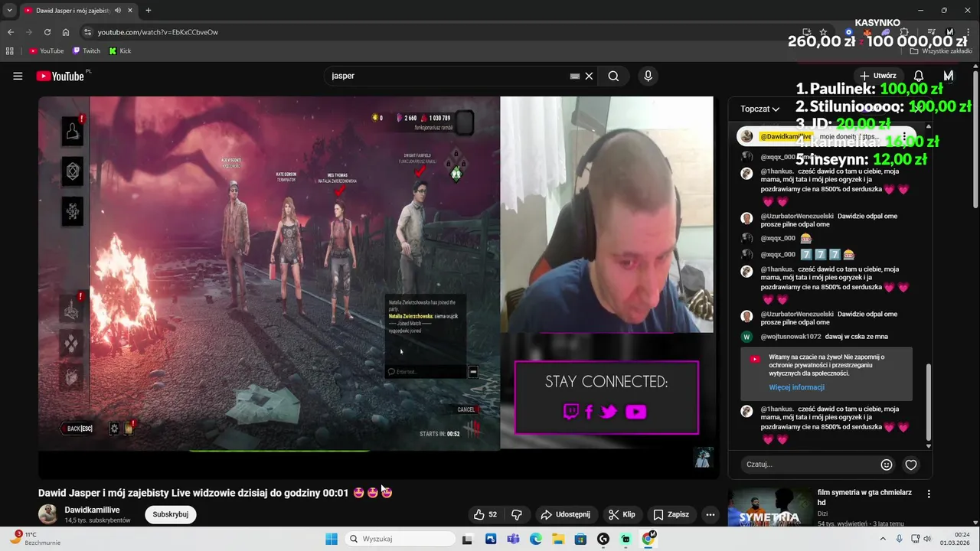Open the Chrome extensions puzzle icon
Screen dimensions: 980x551
(x=904, y=32)
